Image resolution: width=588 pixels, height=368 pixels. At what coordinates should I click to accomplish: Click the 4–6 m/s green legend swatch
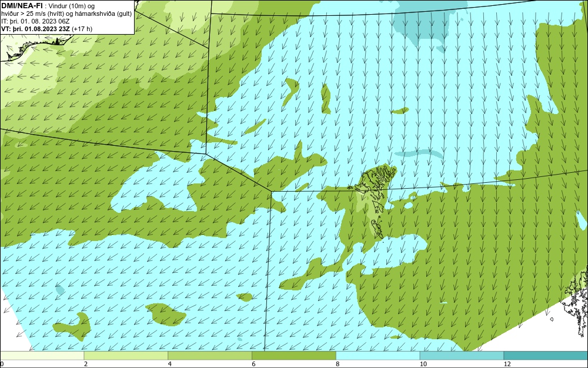pyautogui.click(x=210, y=356)
